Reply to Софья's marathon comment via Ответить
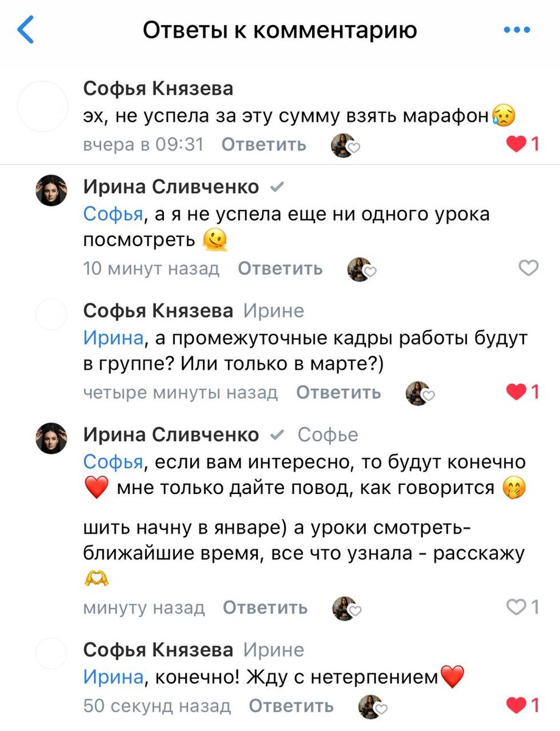This screenshot has height=731, width=560. [263, 145]
